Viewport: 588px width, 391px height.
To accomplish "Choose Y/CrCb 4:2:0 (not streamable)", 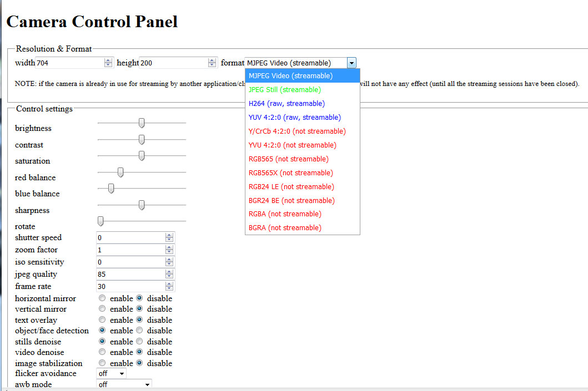I will pyautogui.click(x=302, y=131).
